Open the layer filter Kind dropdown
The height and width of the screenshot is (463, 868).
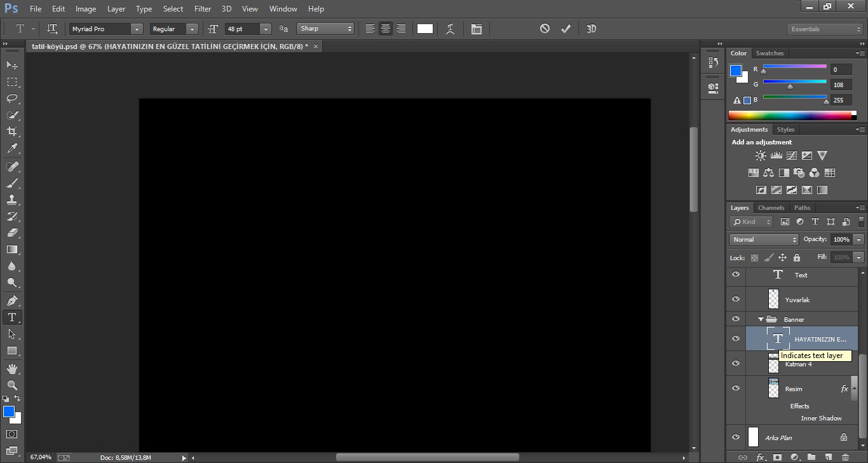pos(751,222)
